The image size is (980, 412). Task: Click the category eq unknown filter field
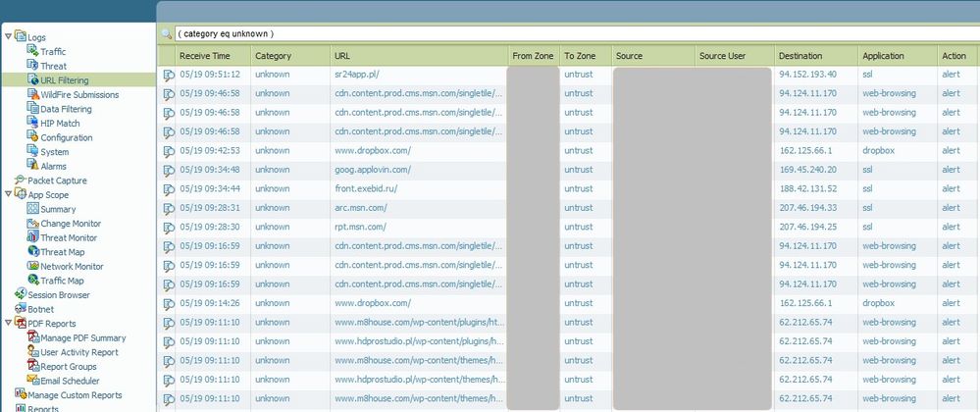569,34
